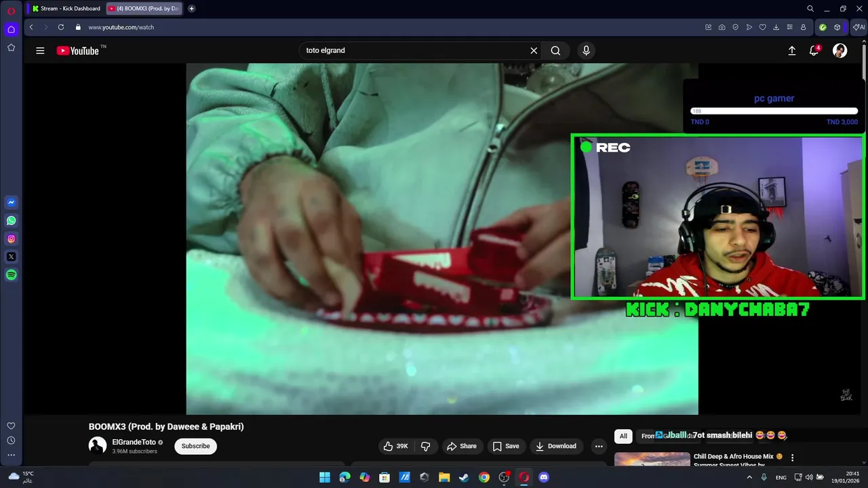Open File Explorer from taskbar
Viewport: 868px width, 488px height.
pos(444,477)
